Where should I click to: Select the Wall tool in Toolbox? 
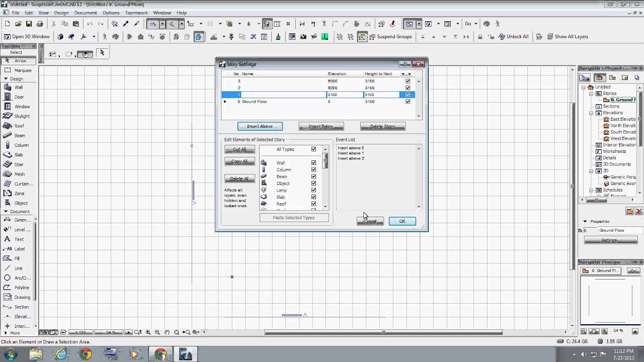(18, 87)
